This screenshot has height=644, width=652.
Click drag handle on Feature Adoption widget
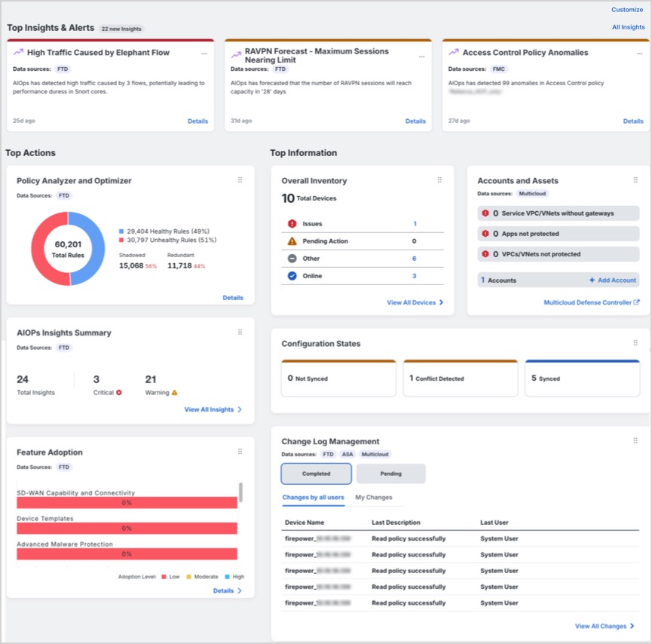point(240,452)
